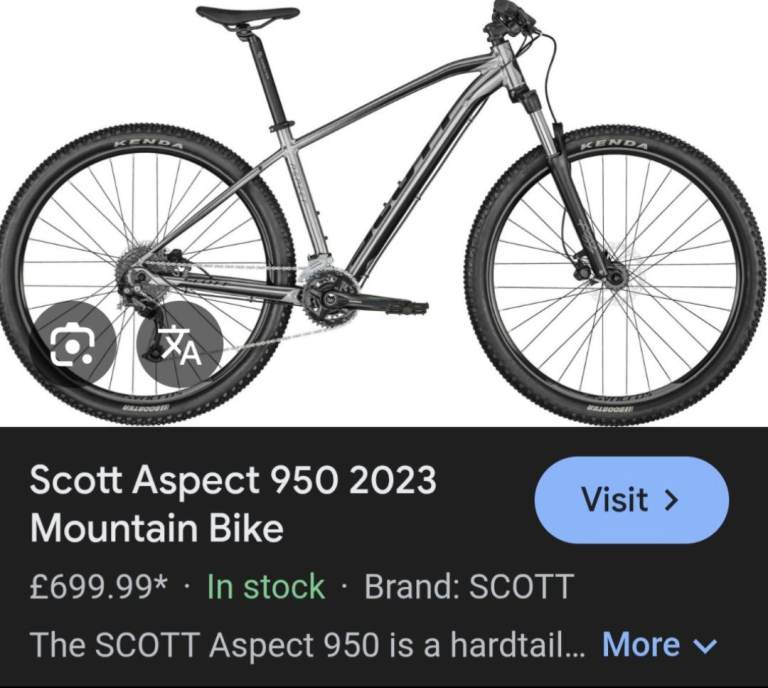Click the bike saddle in the photo
768x688 pixels.
[x=247, y=14]
